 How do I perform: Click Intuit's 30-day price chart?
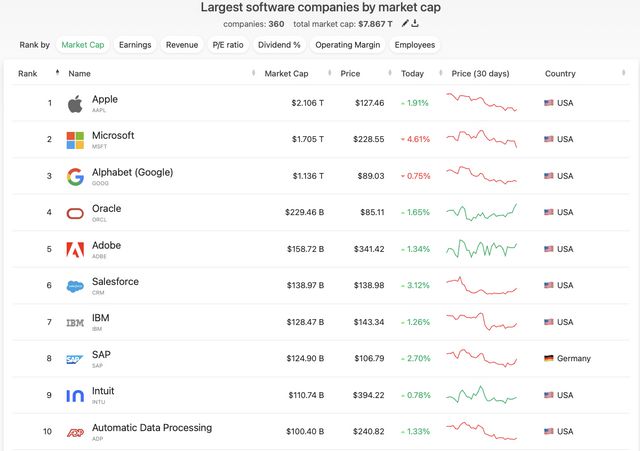coord(482,395)
